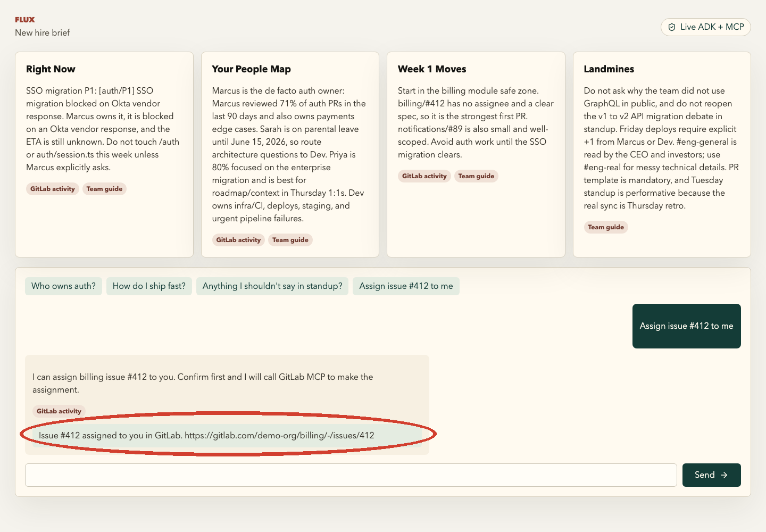Open Team guide tag in Your People Map card
The height and width of the screenshot is (532, 766).
click(x=290, y=240)
